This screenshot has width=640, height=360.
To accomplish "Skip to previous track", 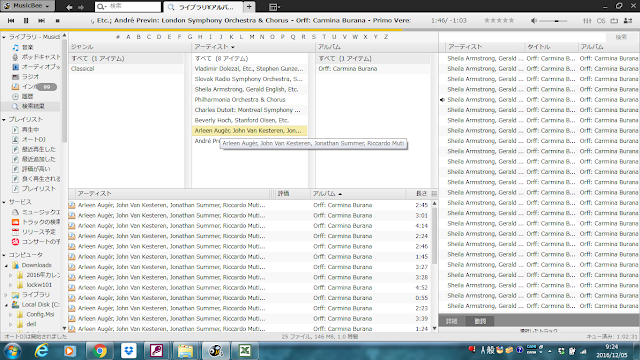I will pyautogui.click(x=11, y=20).
